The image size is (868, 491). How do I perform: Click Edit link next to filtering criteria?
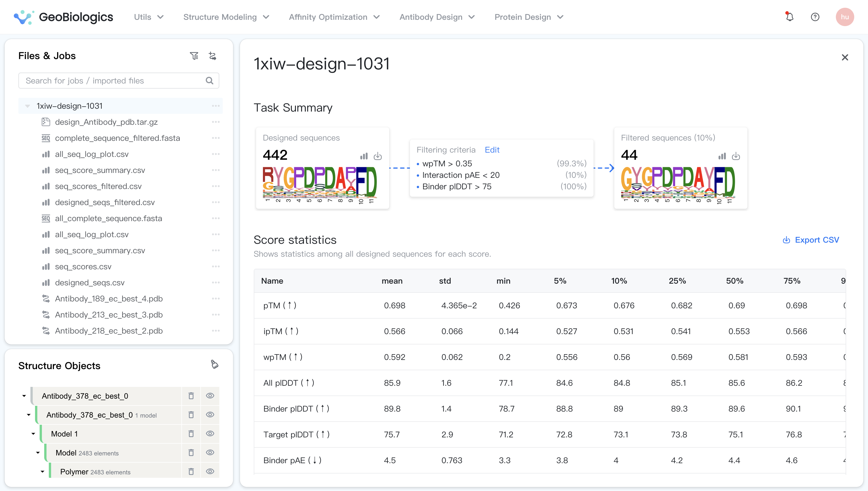[x=492, y=149]
